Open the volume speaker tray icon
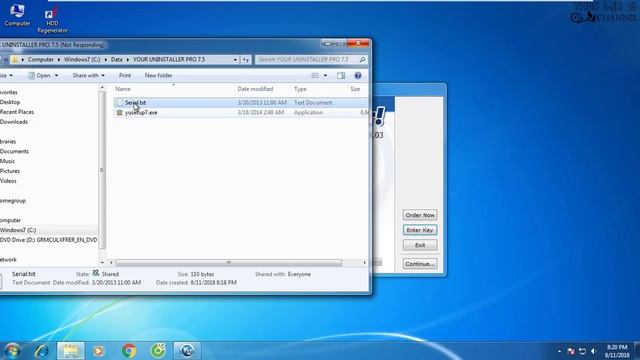This screenshot has height=360, width=640. [x=594, y=351]
